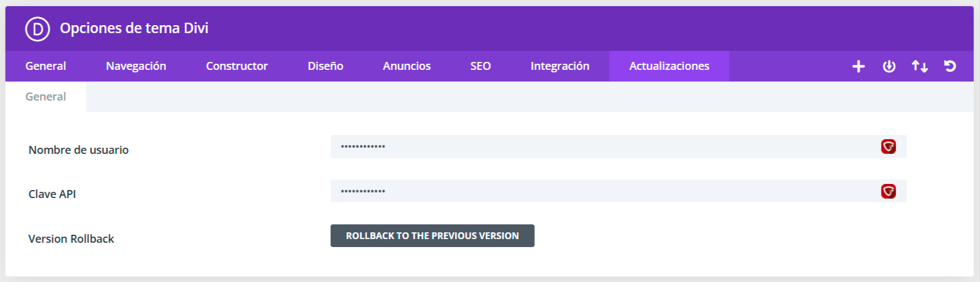Screen dimensions: 980x282
Task: Select the SEO tab
Action: pyautogui.click(x=481, y=66)
